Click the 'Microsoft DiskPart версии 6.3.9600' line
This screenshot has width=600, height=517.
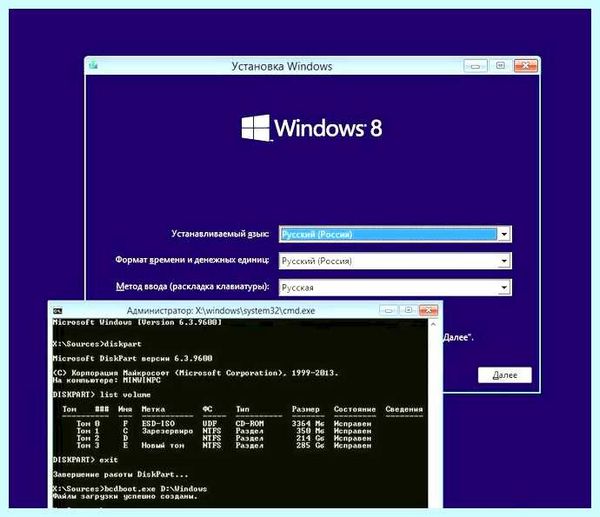coord(132,358)
